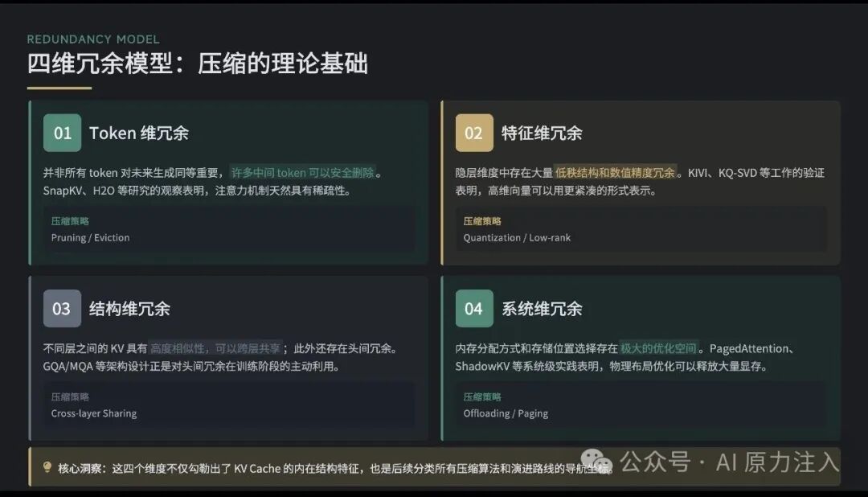The height and width of the screenshot is (497, 868).
Task: Click the sentence mentioning SnapKV、H2O
Action: click(197, 191)
